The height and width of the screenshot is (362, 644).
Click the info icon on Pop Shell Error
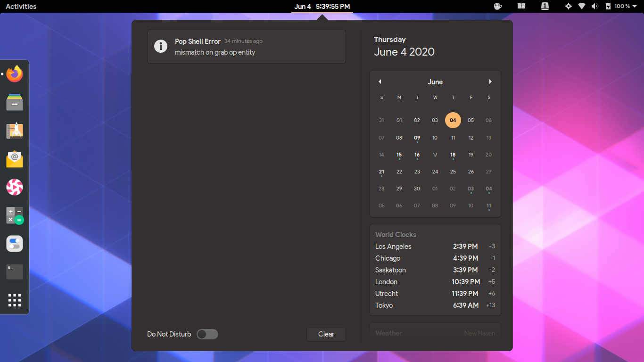click(x=161, y=46)
